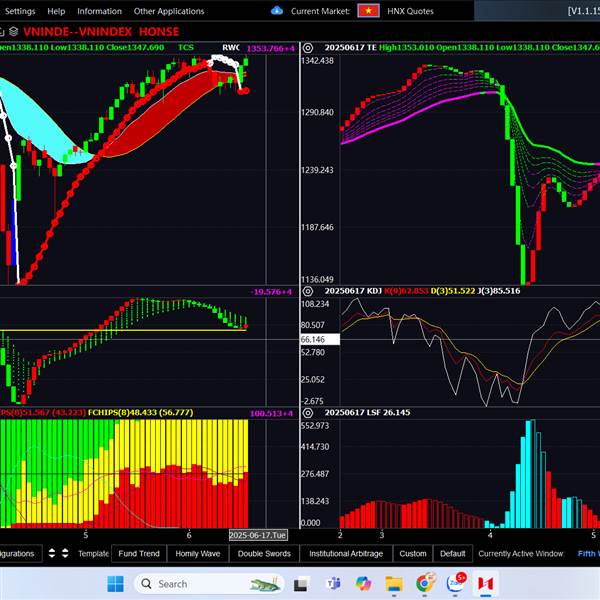Viewport: 600px width, 600px height.
Task: Click the 2025-06-17.Tue date marker
Action: 258,535
